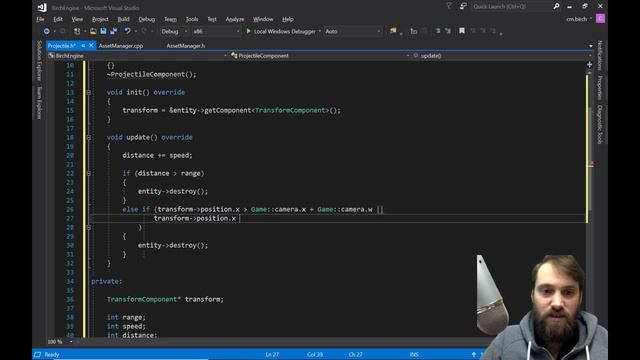Click the Save All icon

coord(113,31)
